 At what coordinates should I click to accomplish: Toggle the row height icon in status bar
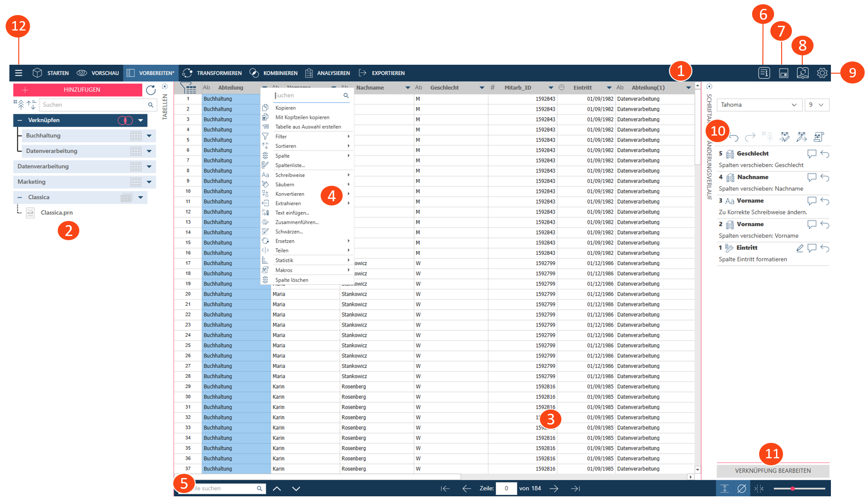(x=725, y=489)
